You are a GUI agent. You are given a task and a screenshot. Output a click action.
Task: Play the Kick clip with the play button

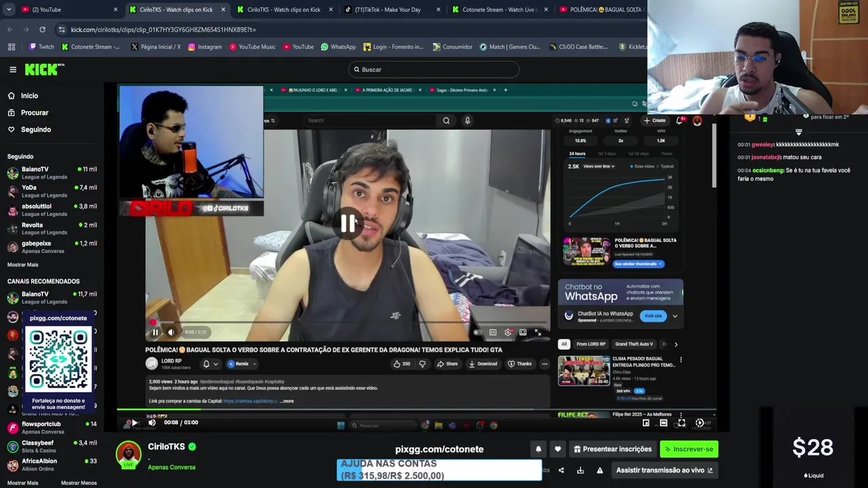click(x=134, y=422)
